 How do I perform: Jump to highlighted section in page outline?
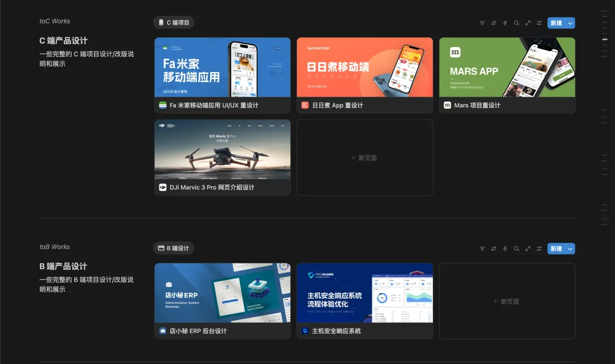point(604,39)
